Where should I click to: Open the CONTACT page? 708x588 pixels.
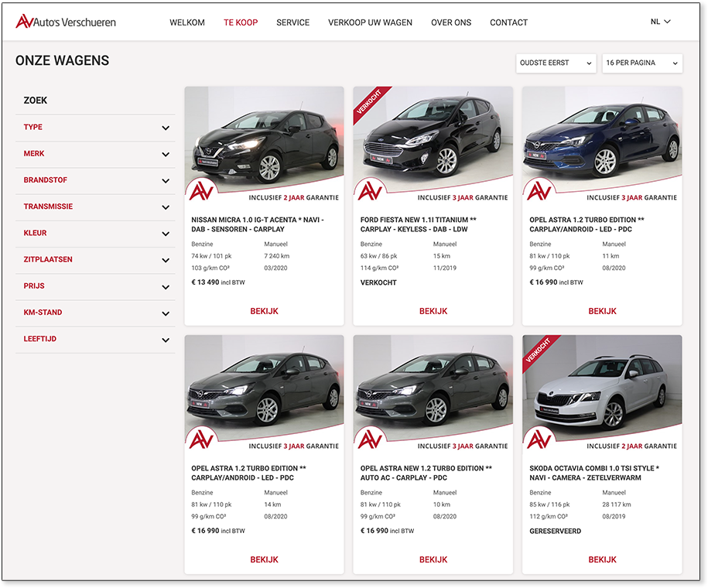coord(509,22)
